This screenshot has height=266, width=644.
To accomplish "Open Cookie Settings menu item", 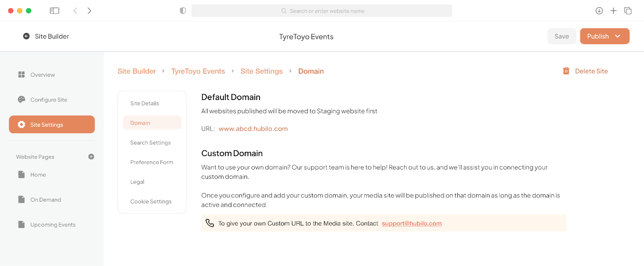I will tap(151, 202).
